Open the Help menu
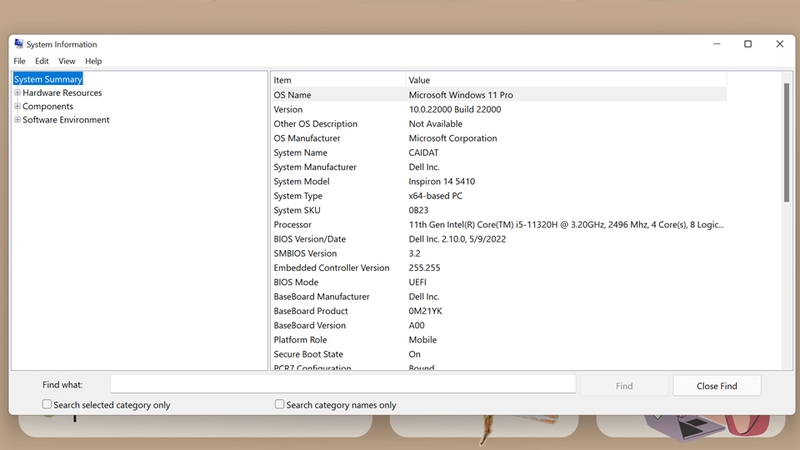Viewport: 800px width, 450px height. 93,61
